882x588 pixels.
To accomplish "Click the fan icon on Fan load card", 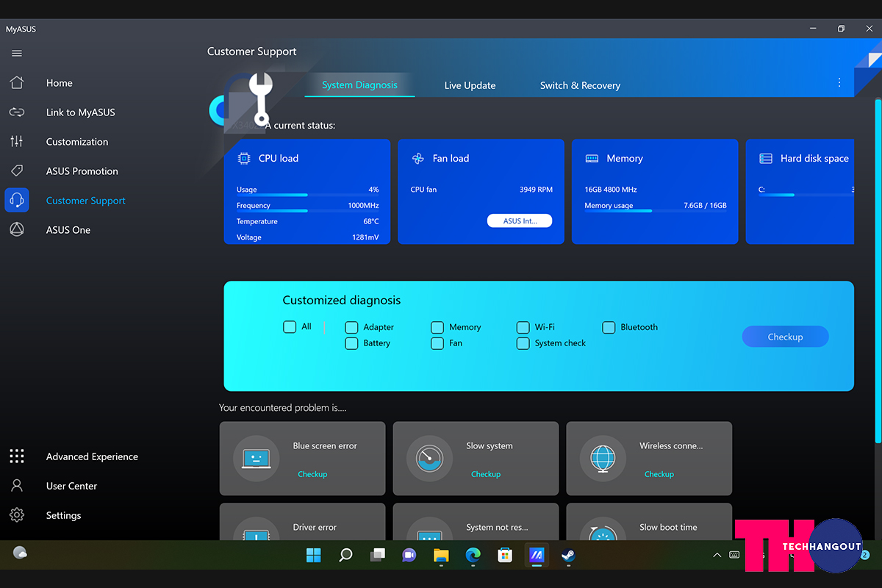I will [417, 158].
